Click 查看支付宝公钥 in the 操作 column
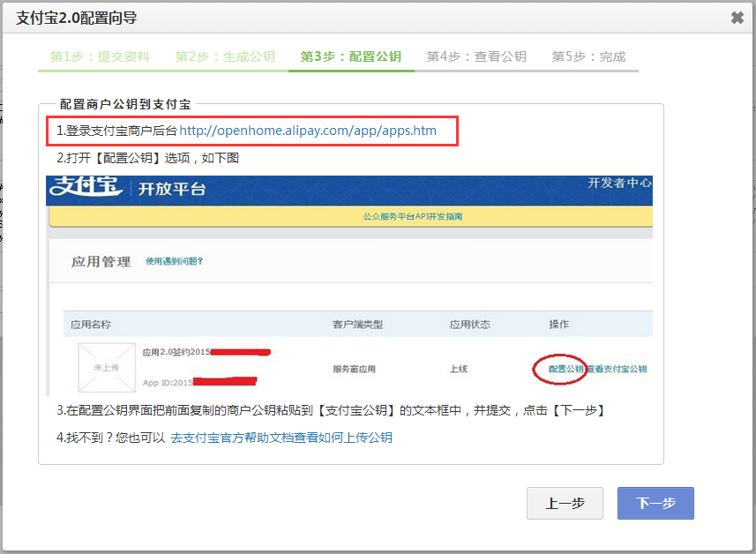This screenshot has height=554, width=756. (x=618, y=369)
